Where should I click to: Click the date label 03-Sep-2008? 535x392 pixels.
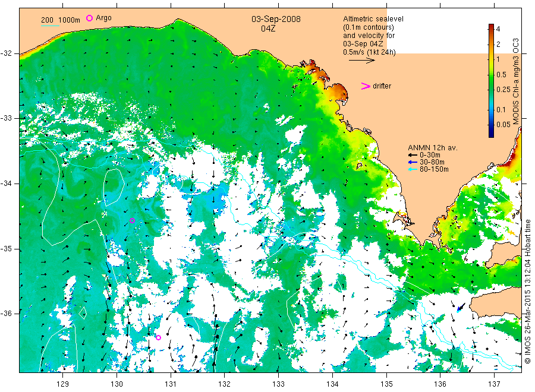tap(276, 19)
